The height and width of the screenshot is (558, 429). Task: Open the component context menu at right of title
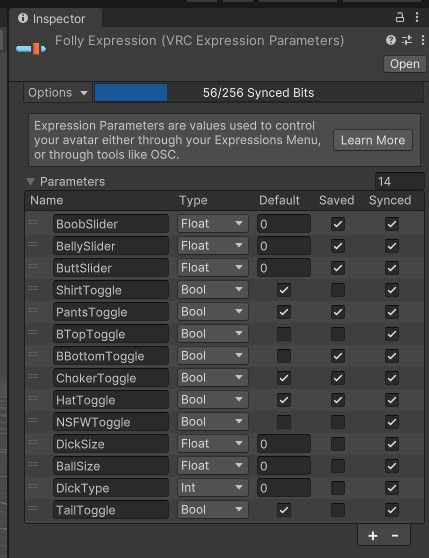point(423,40)
